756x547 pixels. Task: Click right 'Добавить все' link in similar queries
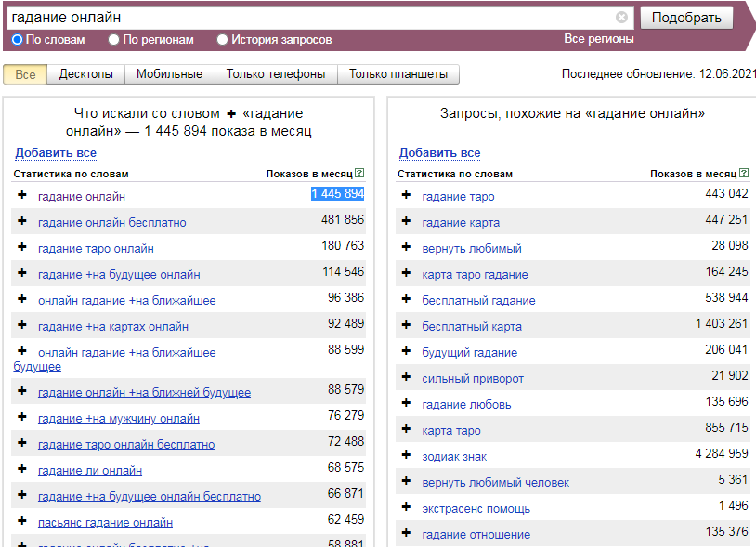[439, 153]
